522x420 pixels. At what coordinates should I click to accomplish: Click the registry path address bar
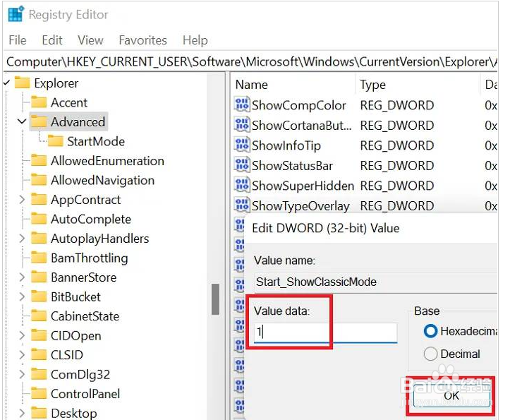(251, 61)
